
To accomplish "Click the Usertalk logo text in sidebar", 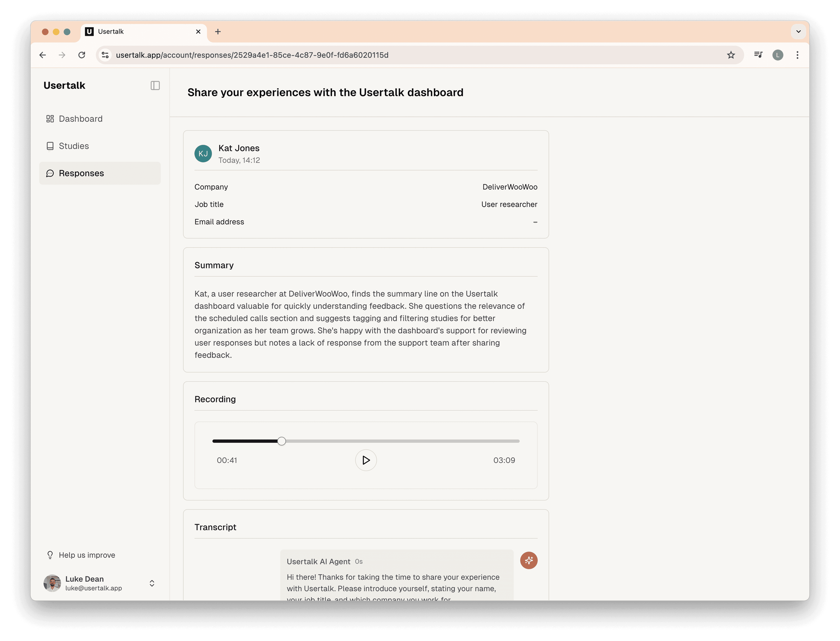I will (x=64, y=86).
